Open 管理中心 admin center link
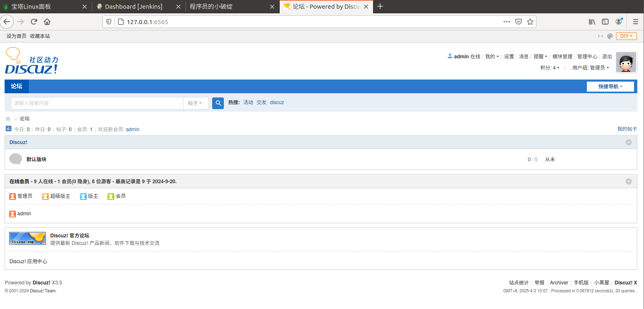Image resolution: width=644 pixels, height=309 pixels. point(587,57)
